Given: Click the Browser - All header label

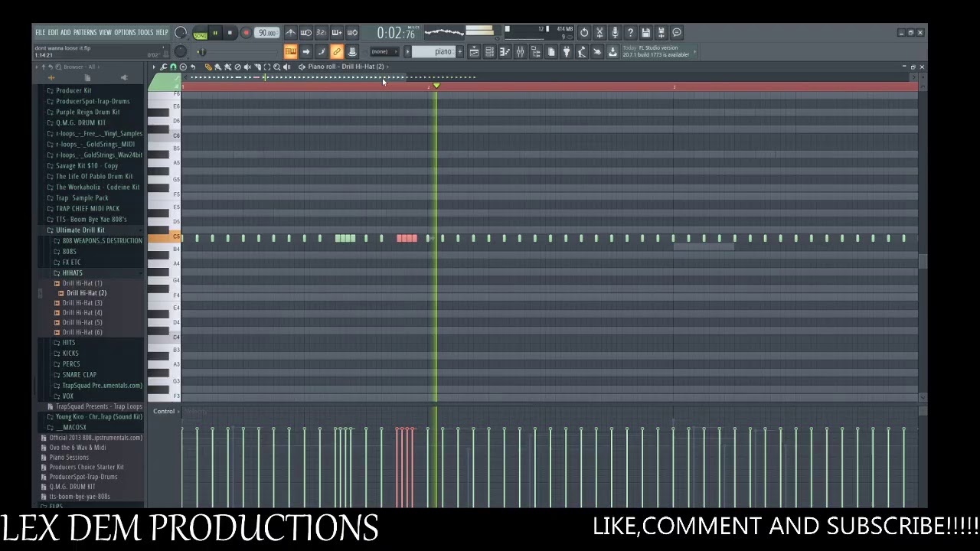Looking at the screenshot, I should pos(80,67).
